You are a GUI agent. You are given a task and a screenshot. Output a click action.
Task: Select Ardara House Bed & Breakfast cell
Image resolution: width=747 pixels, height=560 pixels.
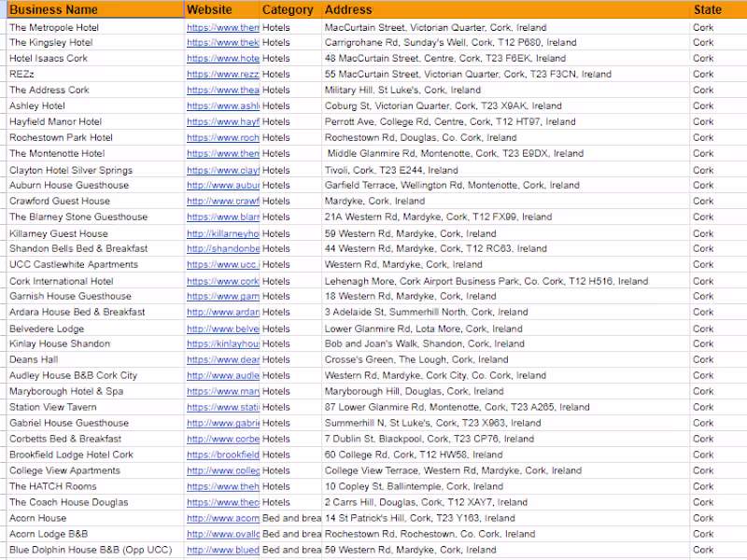95,312
